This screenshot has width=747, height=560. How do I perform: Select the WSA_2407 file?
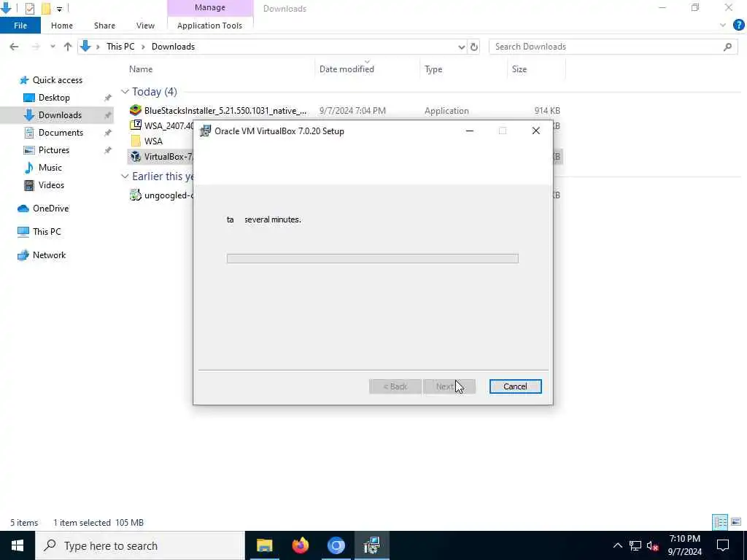click(x=161, y=125)
